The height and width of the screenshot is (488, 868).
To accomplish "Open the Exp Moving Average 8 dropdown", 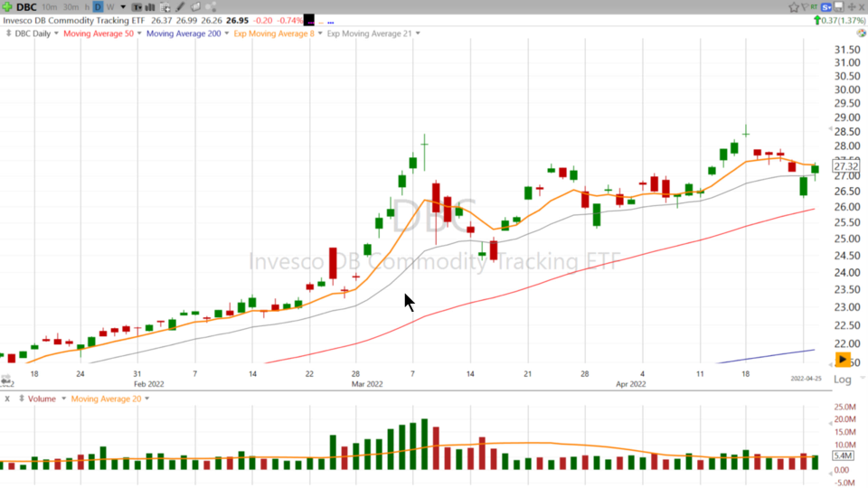I will (319, 33).
